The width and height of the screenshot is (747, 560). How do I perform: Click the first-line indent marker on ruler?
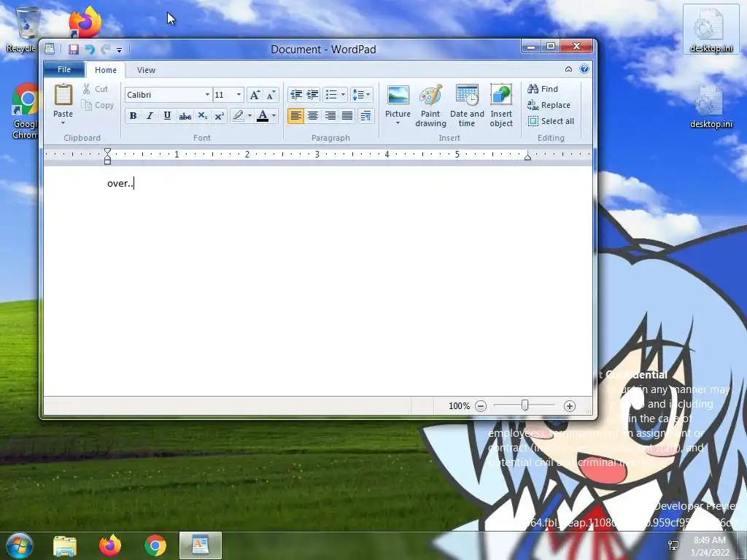point(107,151)
